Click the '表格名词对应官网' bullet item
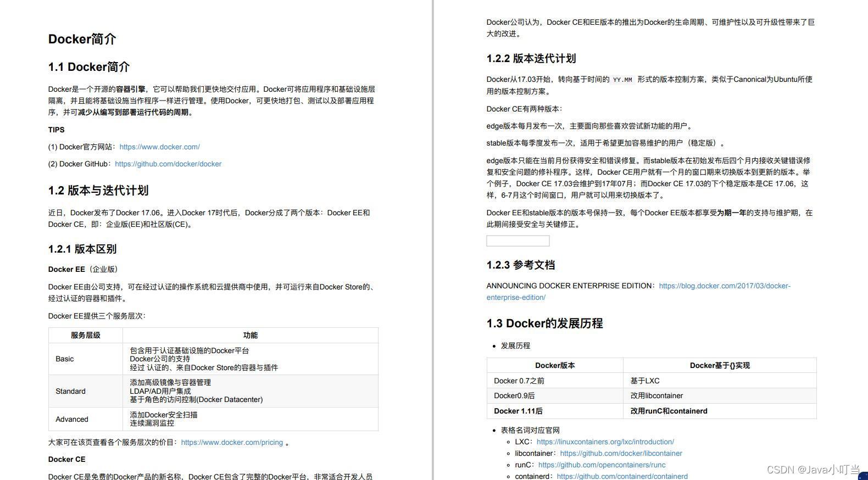Viewport: 868px width, 480px height. [x=530, y=430]
